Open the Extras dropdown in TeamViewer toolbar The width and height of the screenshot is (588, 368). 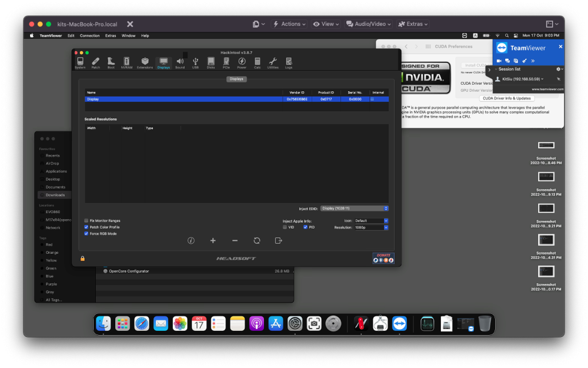point(413,24)
